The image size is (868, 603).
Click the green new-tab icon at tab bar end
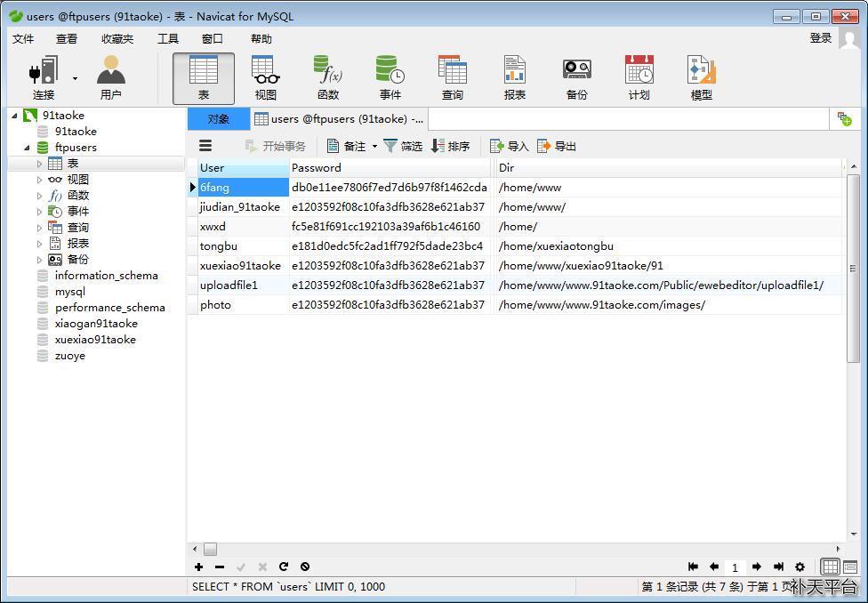[844, 118]
